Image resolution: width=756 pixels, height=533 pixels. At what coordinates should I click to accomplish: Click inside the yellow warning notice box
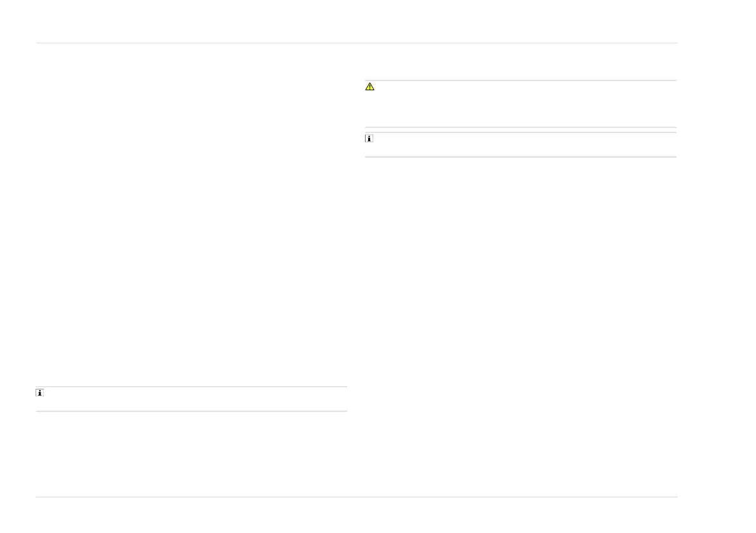[x=521, y=104]
